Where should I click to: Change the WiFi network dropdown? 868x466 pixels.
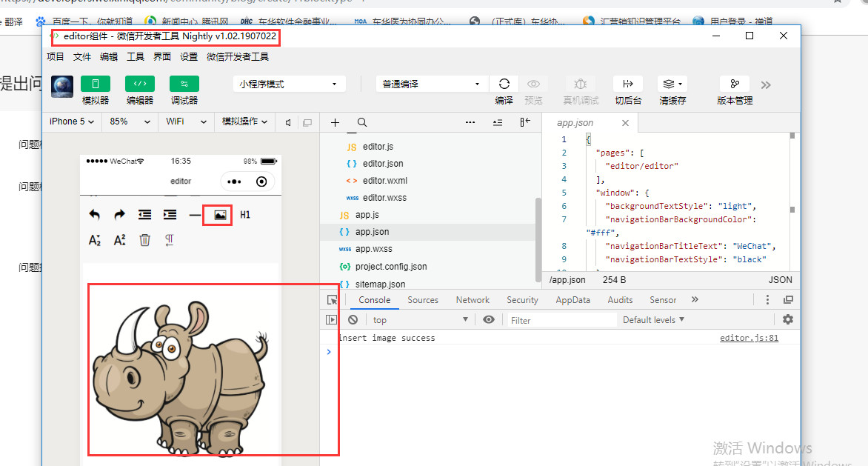pyautogui.click(x=186, y=122)
